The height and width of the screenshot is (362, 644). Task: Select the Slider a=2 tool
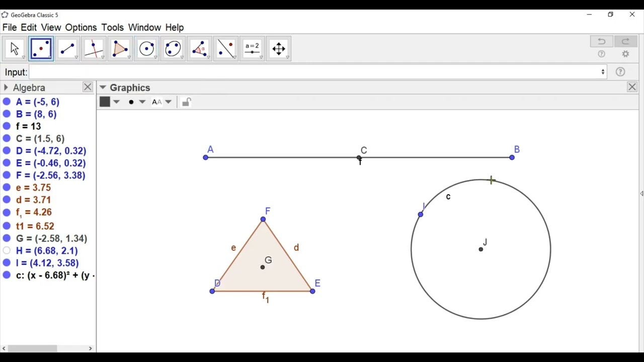tap(252, 49)
